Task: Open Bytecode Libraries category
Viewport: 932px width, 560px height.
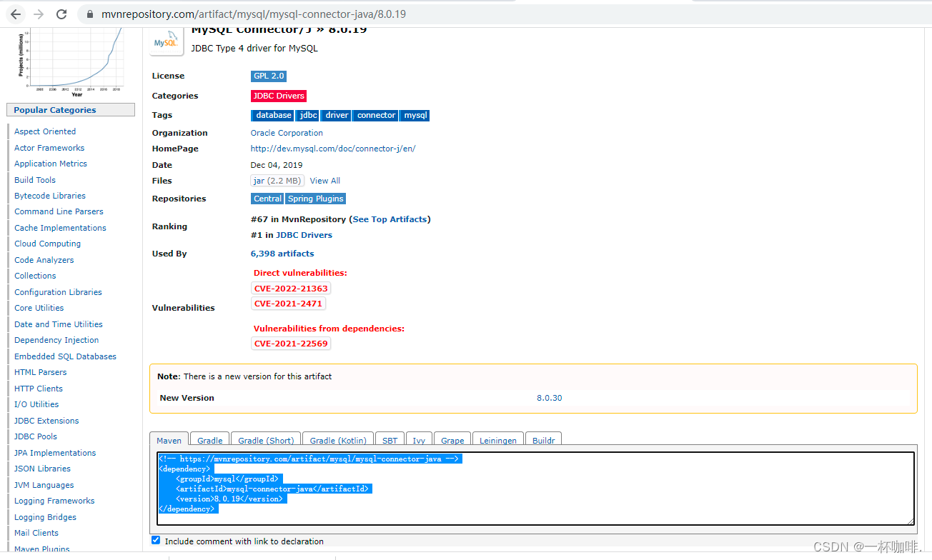Action: coord(50,196)
